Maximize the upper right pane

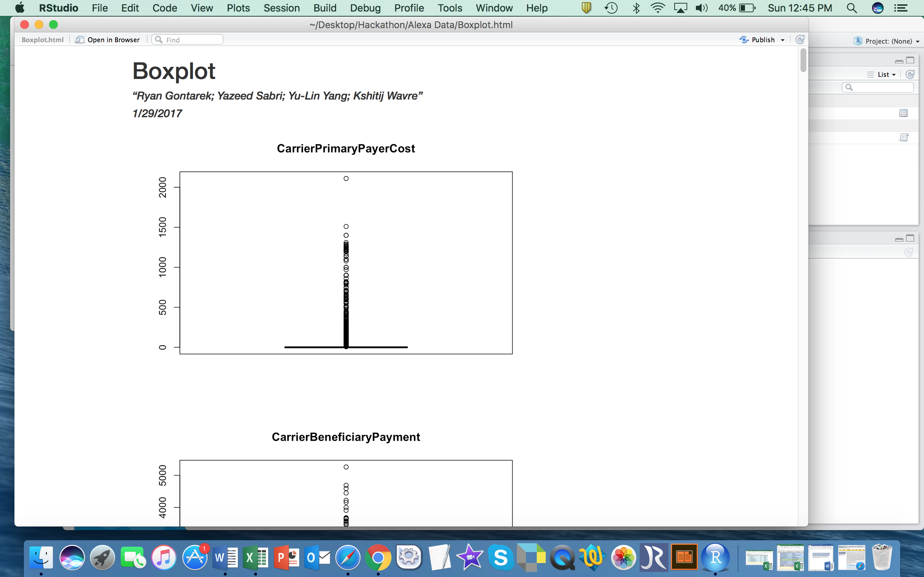coord(910,60)
